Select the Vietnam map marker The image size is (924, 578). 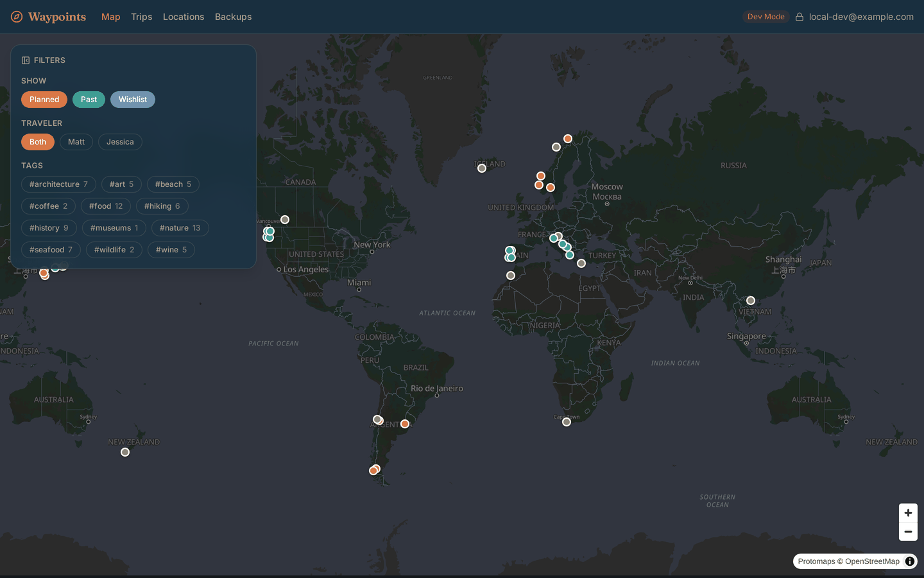[751, 301]
